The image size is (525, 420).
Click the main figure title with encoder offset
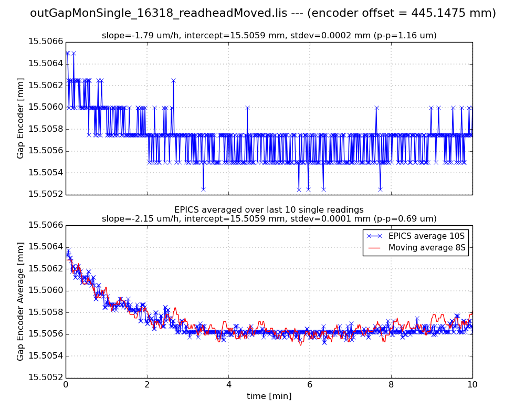262,13
